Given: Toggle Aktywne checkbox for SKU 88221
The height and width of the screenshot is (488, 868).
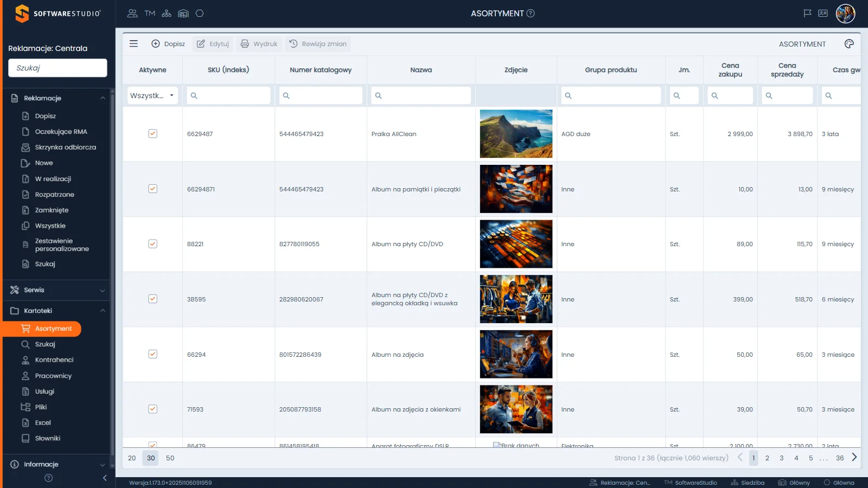Looking at the screenshot, I should (153, 244).
